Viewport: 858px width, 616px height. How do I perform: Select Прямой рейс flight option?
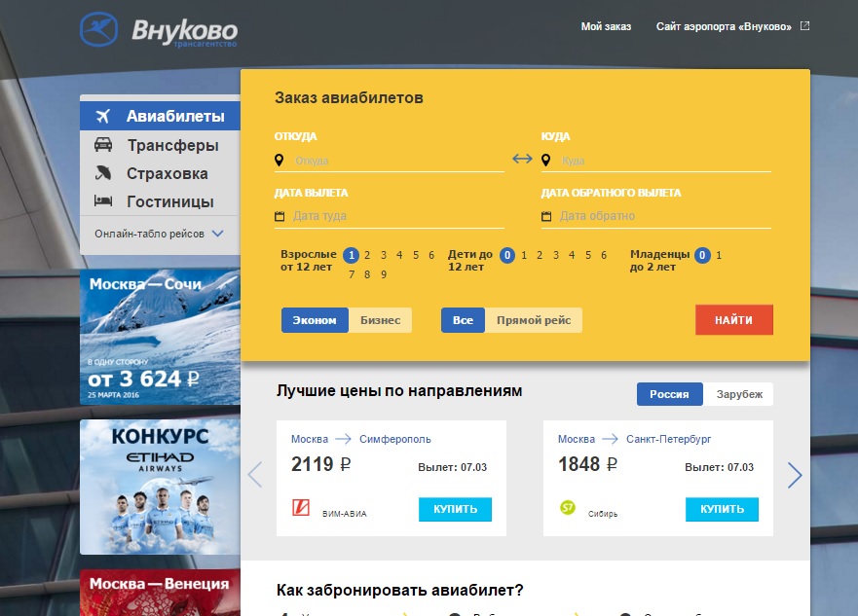click(534, 320)
